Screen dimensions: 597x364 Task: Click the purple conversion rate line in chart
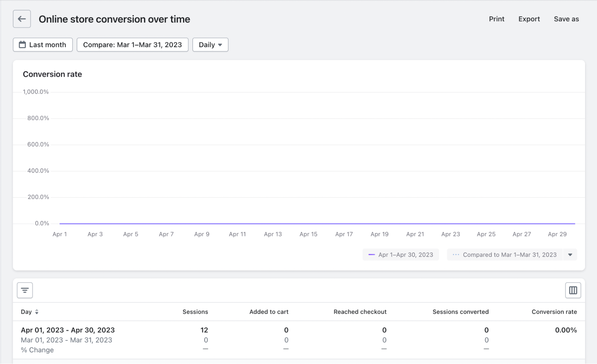[x=317, y=223]
